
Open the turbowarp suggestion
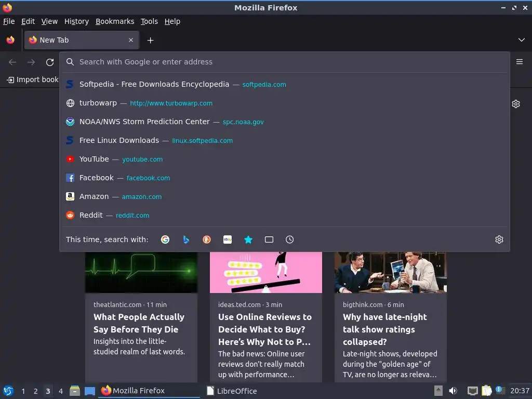pos(284,103)
